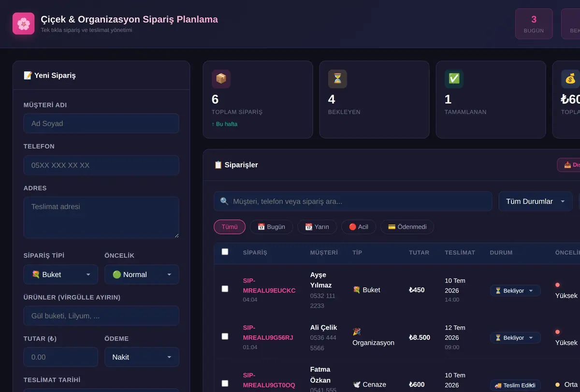This screenshot has height=392, width=580.
Task: Click the Organizasyon type cell
Action: 373,337
